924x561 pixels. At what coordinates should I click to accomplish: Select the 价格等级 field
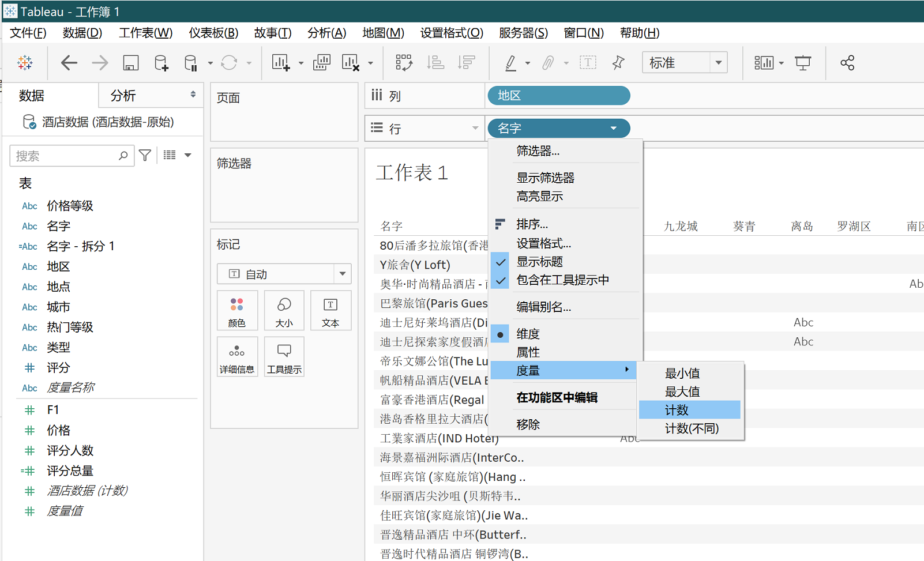pos(70,206)
